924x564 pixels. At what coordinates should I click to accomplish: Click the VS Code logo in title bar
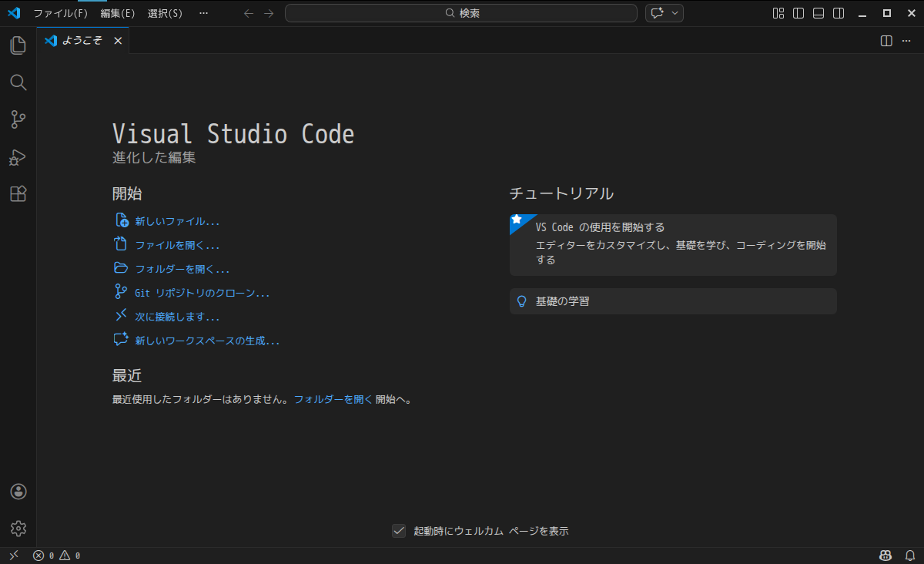[14, 13]
